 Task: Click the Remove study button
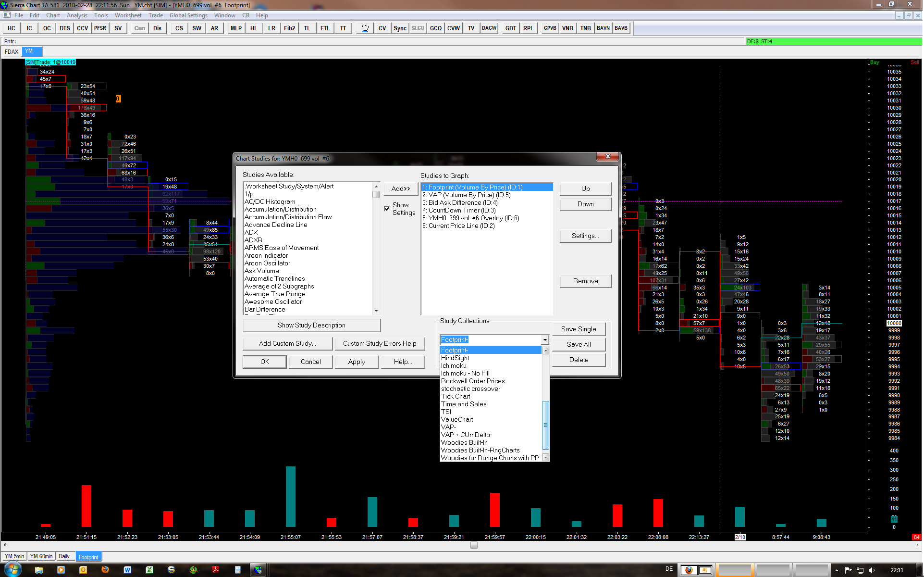585,281
